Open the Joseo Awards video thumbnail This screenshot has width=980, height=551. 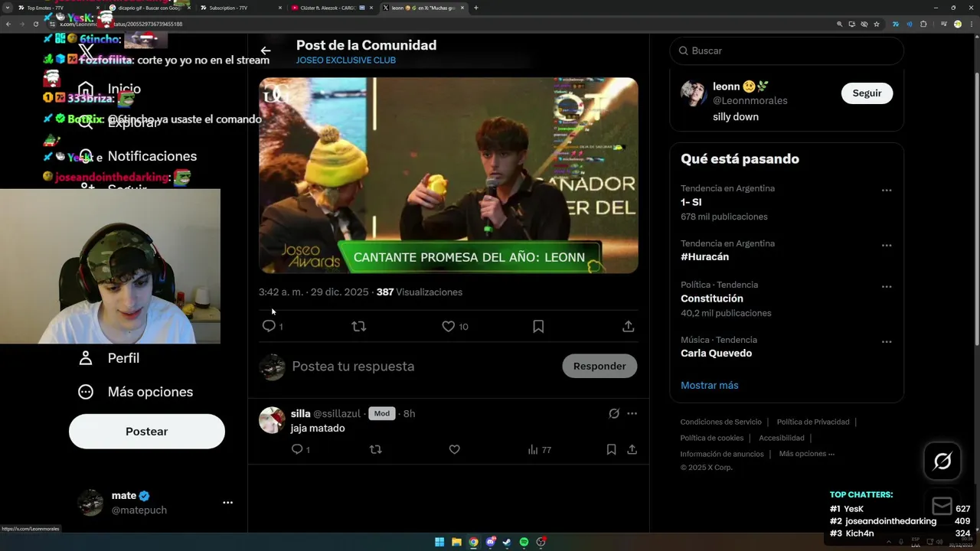pyautogui.click(x=448, y=175)
